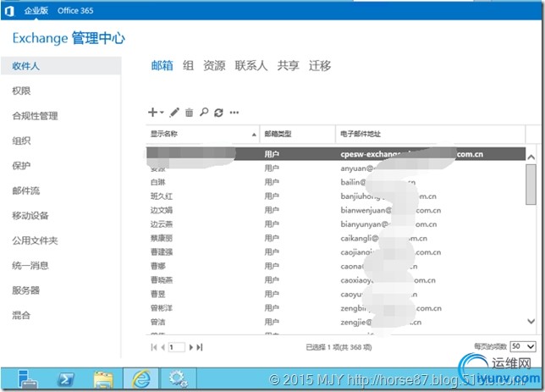
Task: Open 公用文件夹 in left navigation
Action: point(35,240)
